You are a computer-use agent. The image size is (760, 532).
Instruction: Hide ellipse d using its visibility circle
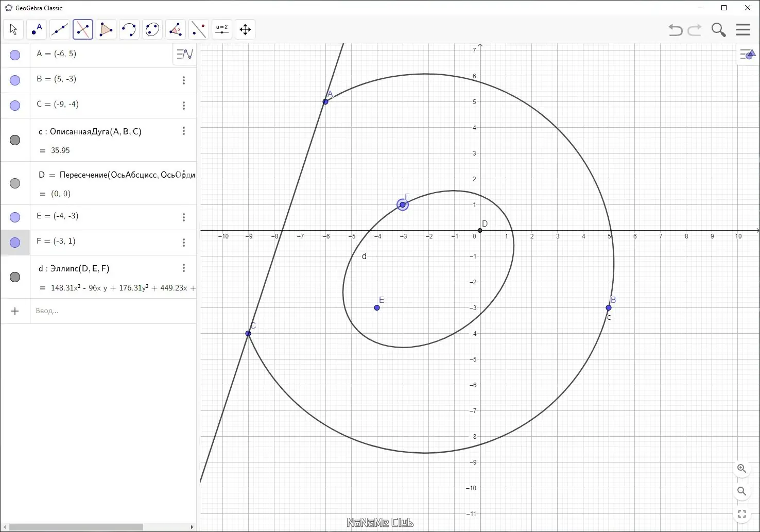click(15, 277)
